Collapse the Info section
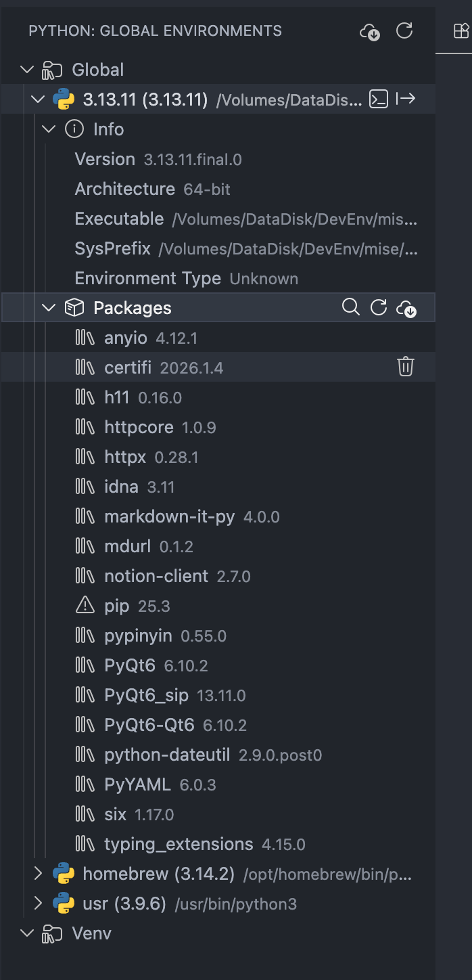 pos(49,129)
